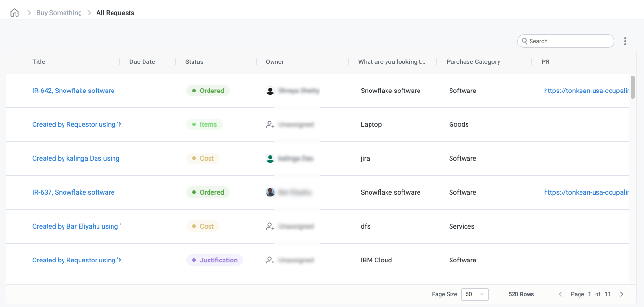This screenshot has height=307, width=644.
Task: Sort by the Purchase Category column header
Action: [473, 62]
